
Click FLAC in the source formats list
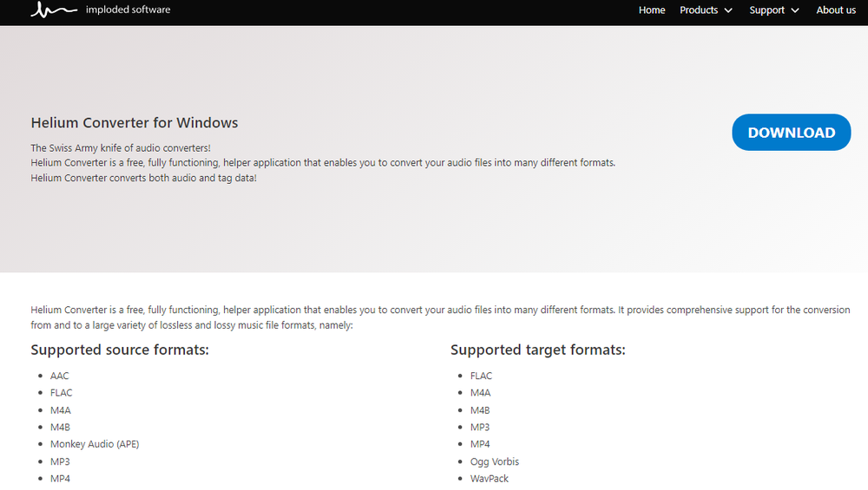tap(62, 393)
